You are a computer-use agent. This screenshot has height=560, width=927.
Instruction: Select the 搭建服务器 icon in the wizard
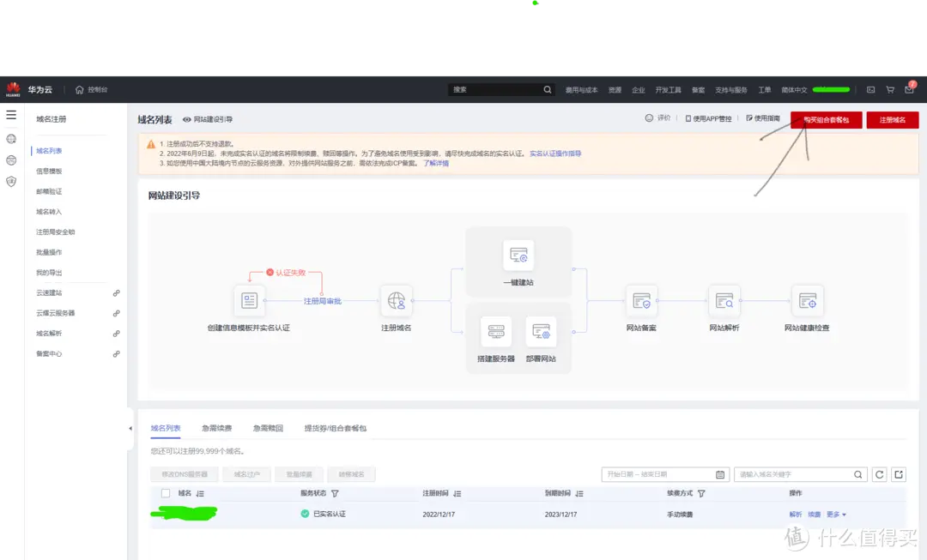coord(495,333)
